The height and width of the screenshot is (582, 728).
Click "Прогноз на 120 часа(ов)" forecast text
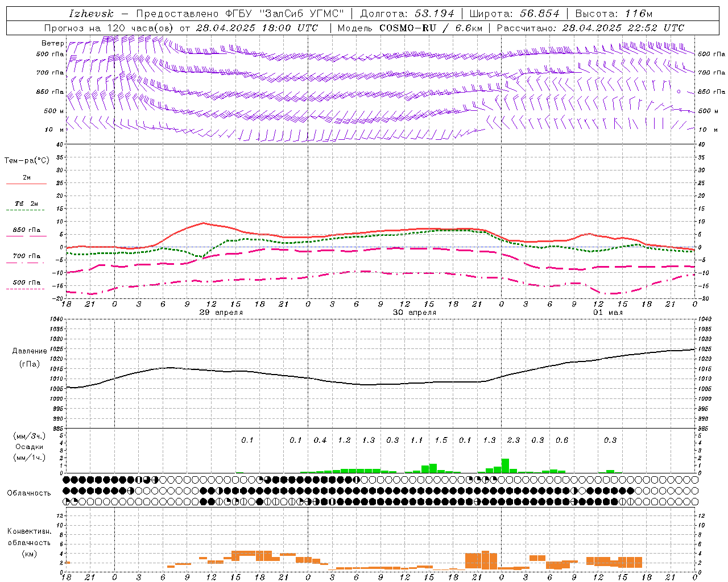click(109, 28)
